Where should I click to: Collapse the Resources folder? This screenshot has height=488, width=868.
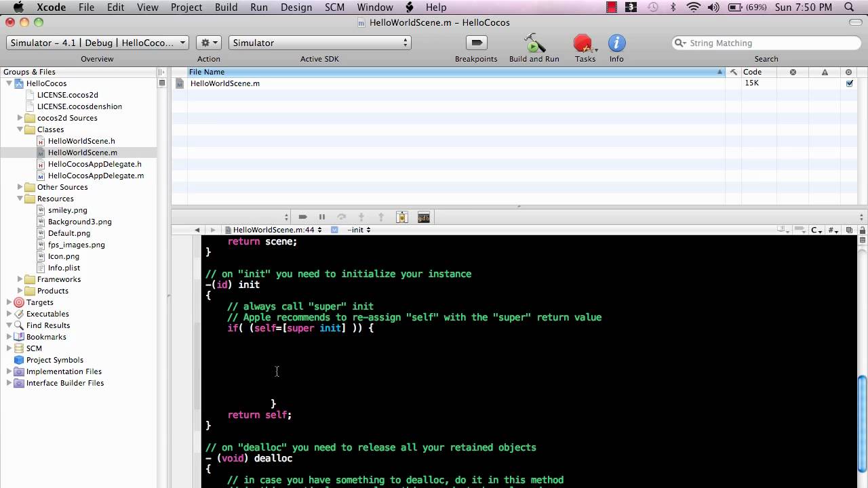pyautogui.click(x=20, y=199)
